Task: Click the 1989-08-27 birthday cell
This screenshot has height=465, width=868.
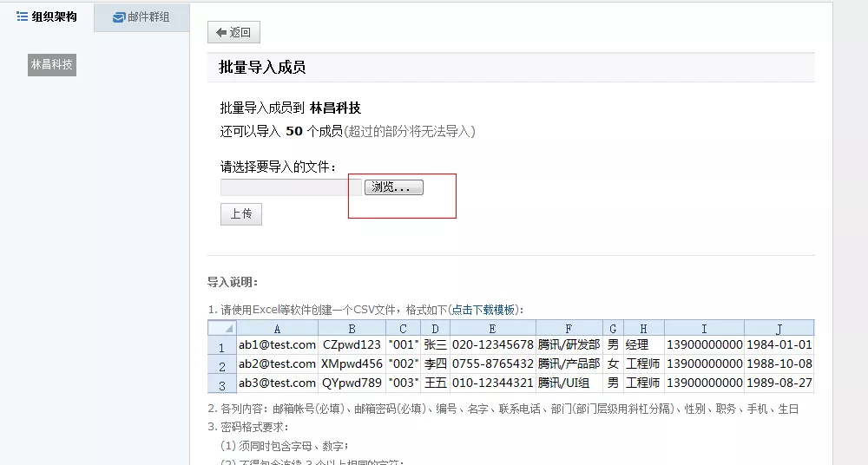Action: (779, 383)
